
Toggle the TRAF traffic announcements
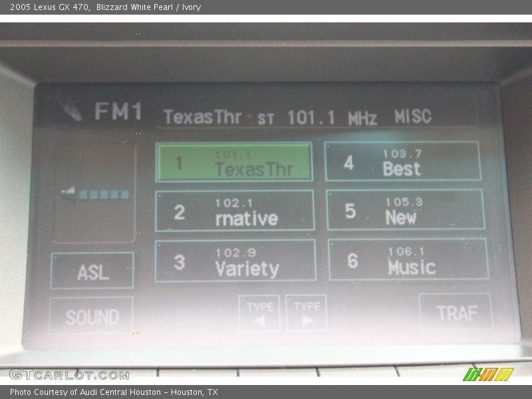456,312
